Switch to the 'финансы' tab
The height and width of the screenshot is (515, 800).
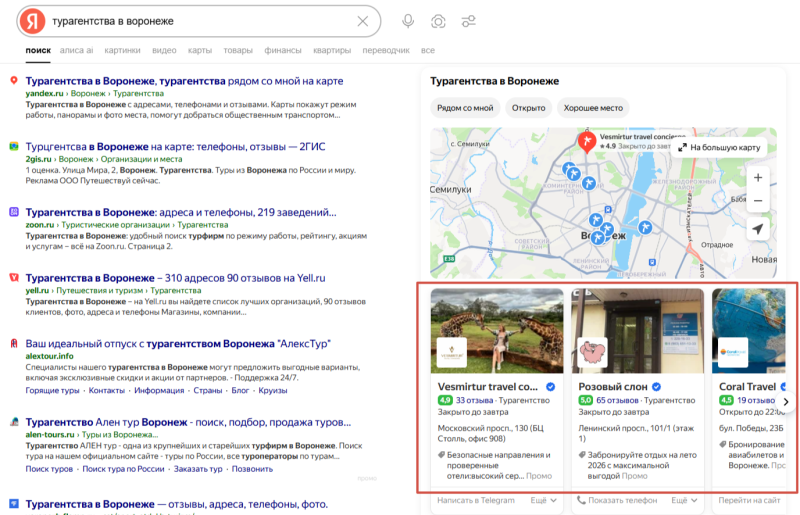(283, 50)
